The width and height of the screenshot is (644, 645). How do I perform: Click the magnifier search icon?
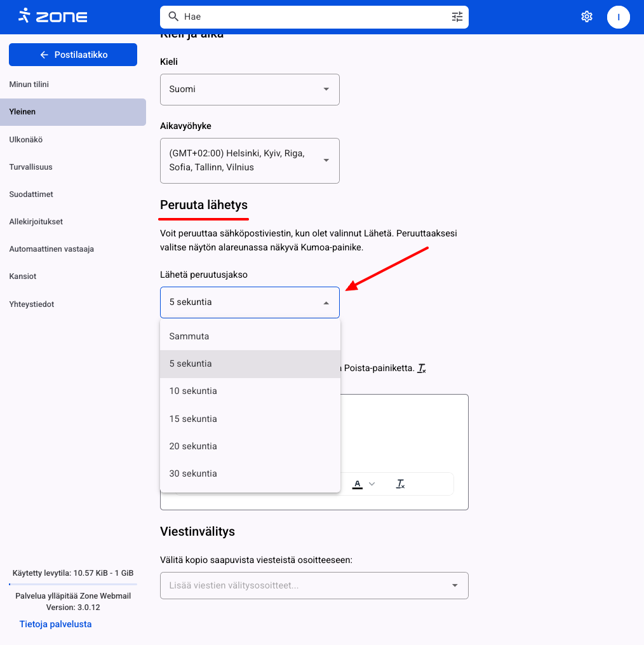[173, 17]
